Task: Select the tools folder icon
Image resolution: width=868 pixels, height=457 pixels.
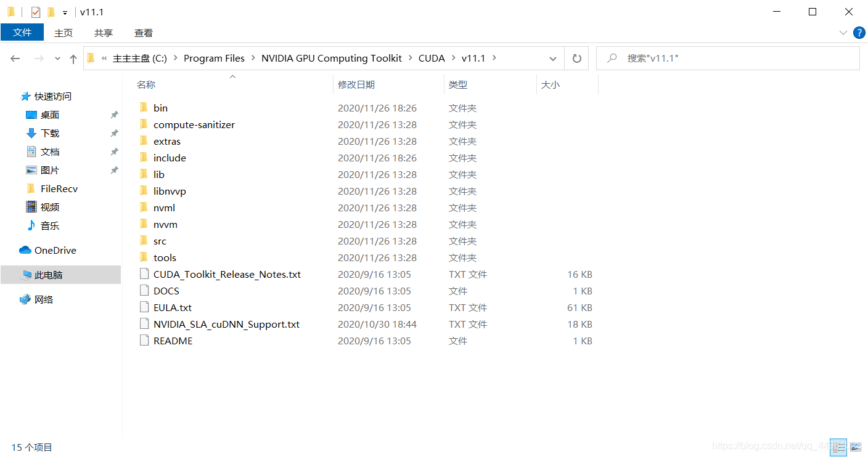Action: [x=144, y=257]
